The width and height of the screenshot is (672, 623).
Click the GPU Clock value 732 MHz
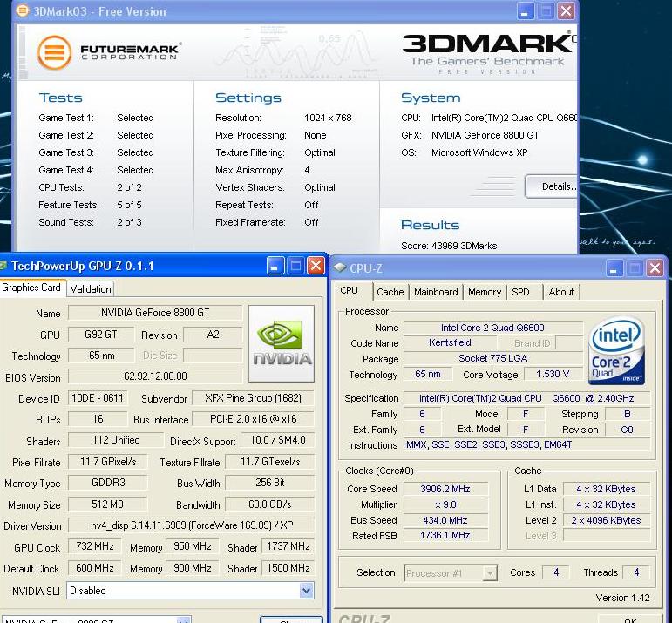95,546
